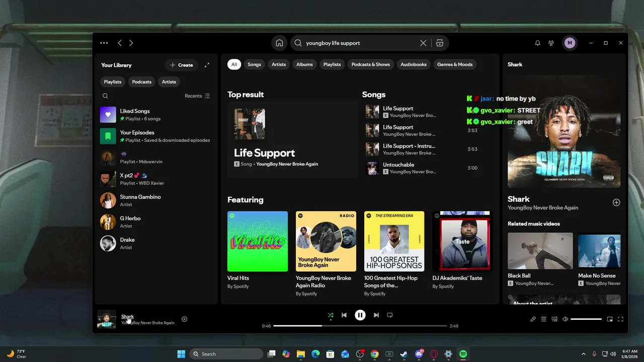Viewport: 644px width, 362px height.
Task: Open the Liked Songs playlist
Action: click(x=156, y=115)
